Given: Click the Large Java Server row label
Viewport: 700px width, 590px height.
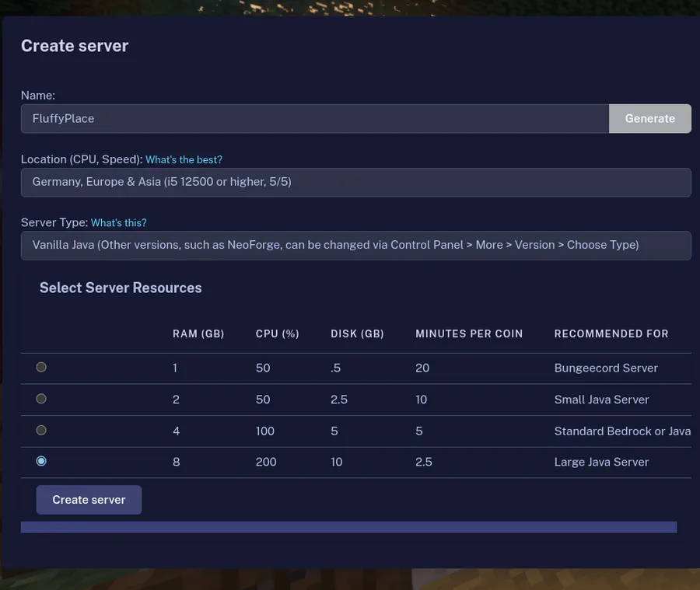Looking at the screenshot, I should coord(601,462).
